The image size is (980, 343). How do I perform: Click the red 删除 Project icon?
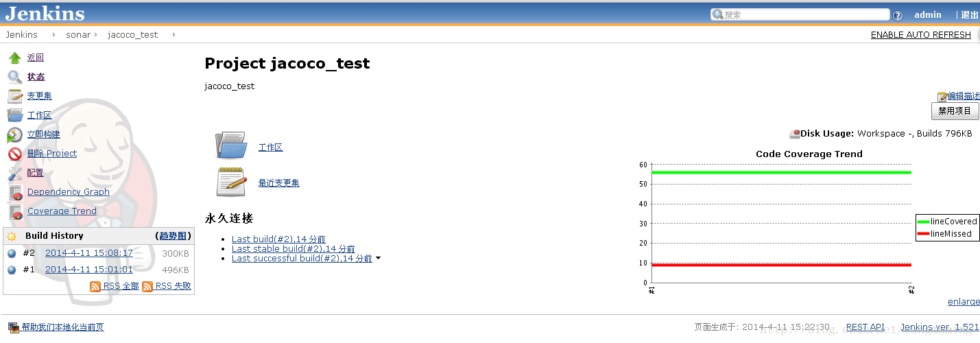click(x=15, y=154)
